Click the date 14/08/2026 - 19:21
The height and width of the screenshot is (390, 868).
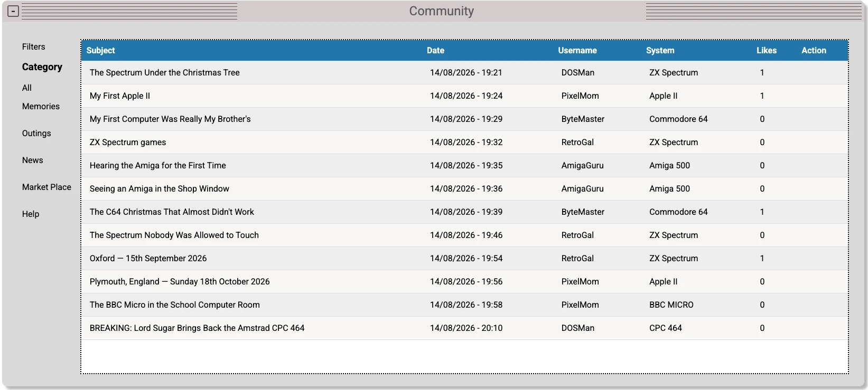[x=466, y=72]
